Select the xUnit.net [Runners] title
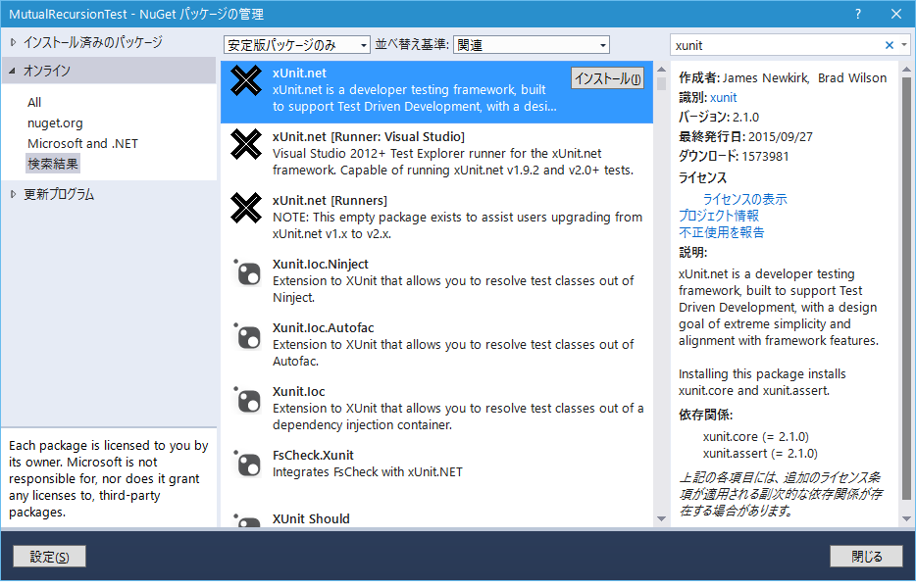 pos(331,200)
